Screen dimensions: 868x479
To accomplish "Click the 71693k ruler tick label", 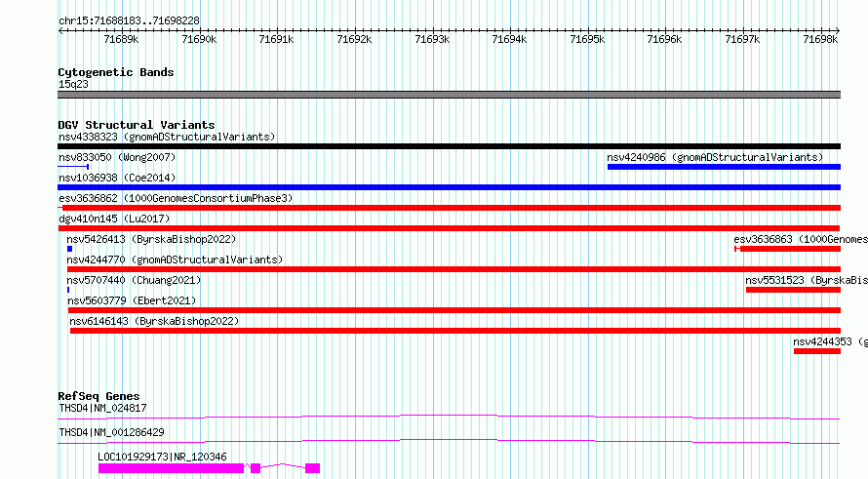I will (432, 39).
